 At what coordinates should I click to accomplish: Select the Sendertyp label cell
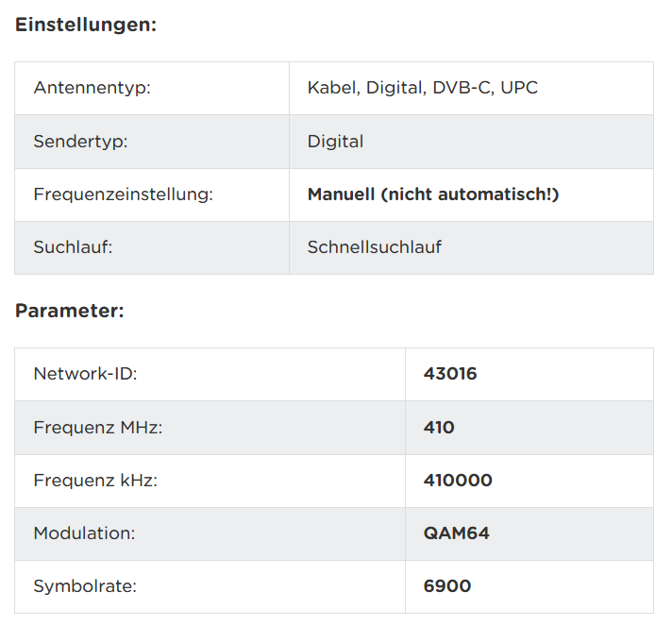80,142
